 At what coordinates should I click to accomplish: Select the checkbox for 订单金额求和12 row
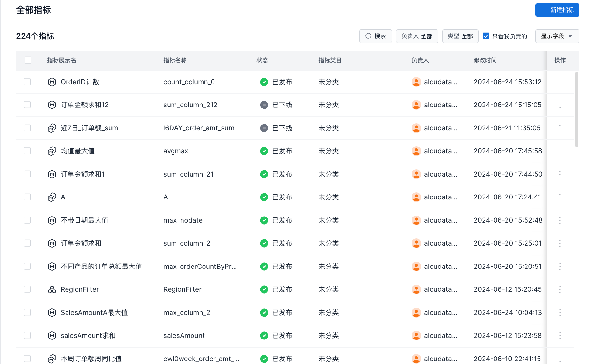[x=27, y=105]
